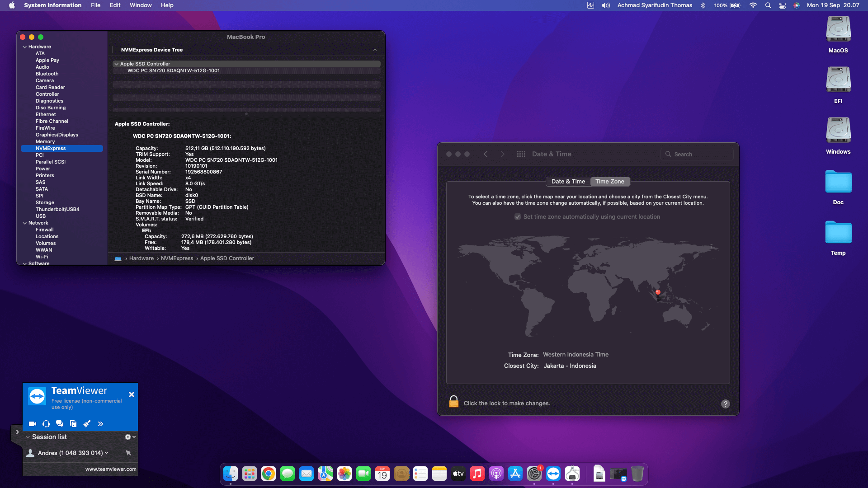Collapse the Hardware section in sidebar
Viewport: 868px width, 488px height.
[x=25, y=47]
